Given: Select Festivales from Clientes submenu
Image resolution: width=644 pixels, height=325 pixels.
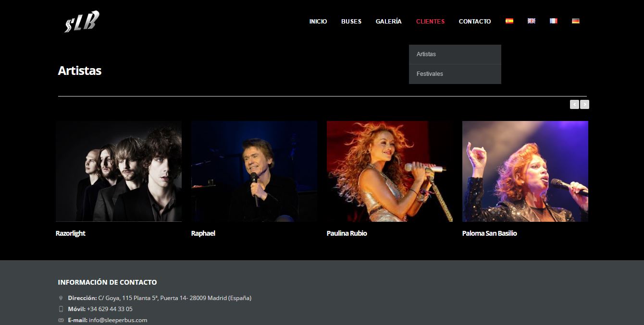Looking at the screenshot, I should point(455,74).
